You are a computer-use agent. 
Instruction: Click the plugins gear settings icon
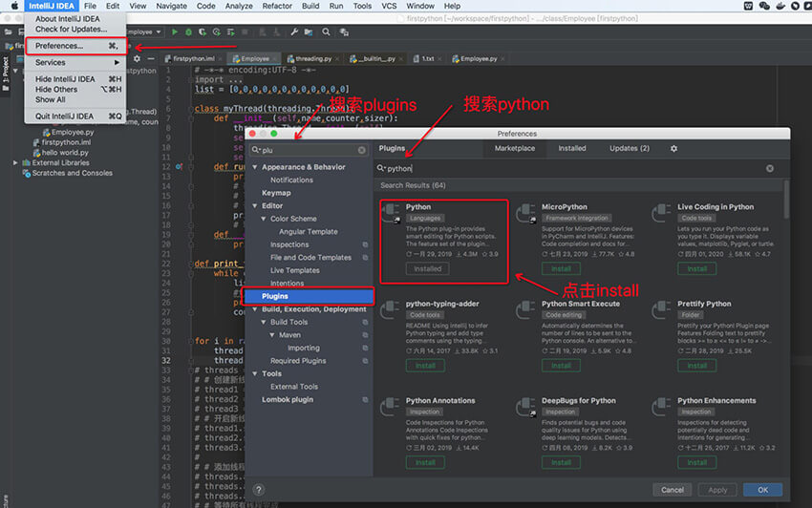click(673, 149)
